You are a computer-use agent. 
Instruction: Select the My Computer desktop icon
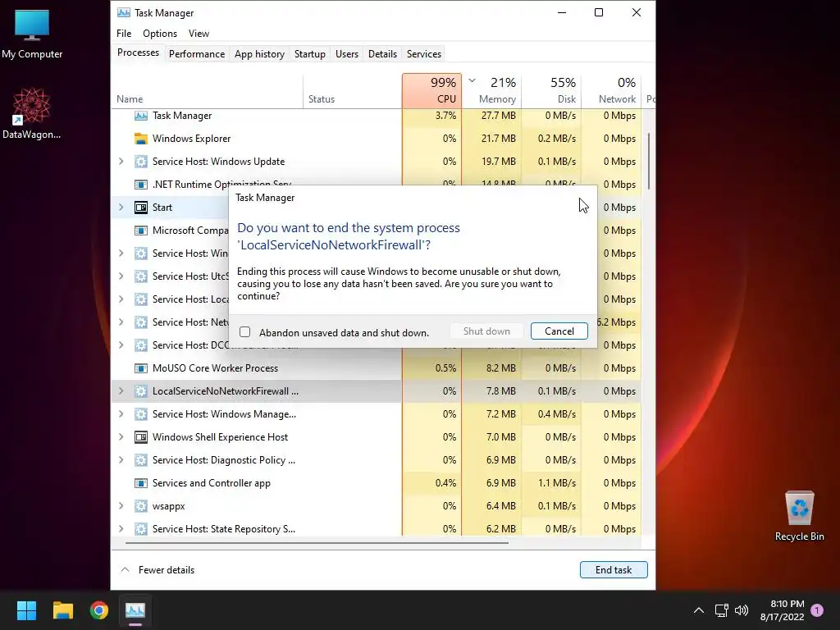click(x=32, y=34)
